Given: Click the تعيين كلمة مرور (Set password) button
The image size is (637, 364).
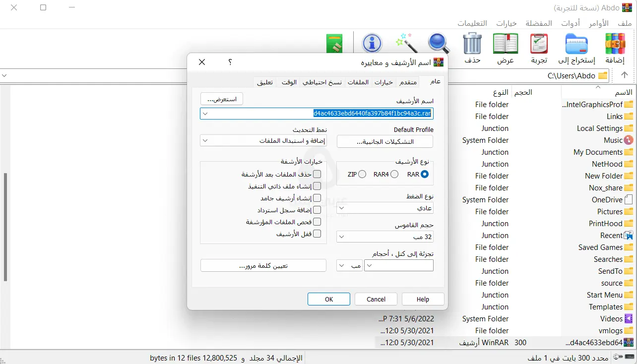Looking at the screenshot, I should pyautogui.click(x=263, y=265).
